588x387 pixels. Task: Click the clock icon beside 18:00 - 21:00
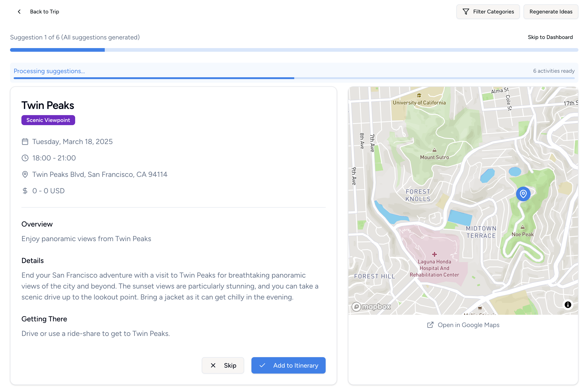pyautogui.click(x=25, y=158)
